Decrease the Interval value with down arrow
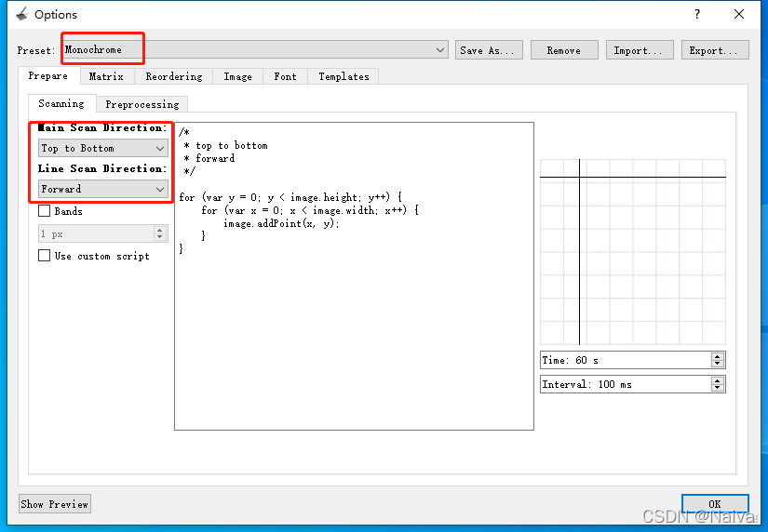Image resolution: width=768 pixels, height=532 pixels. click(x=718, y=388)
